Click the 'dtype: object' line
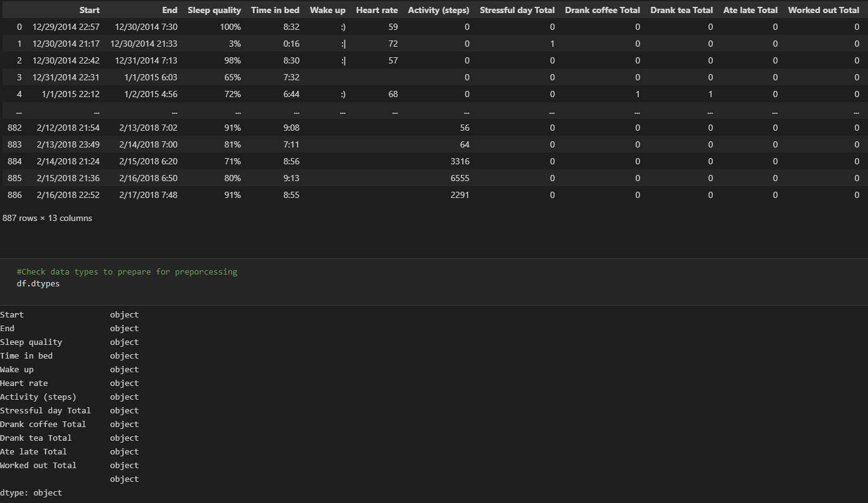Viewport: 868px width, 503px height. (31, 492)
